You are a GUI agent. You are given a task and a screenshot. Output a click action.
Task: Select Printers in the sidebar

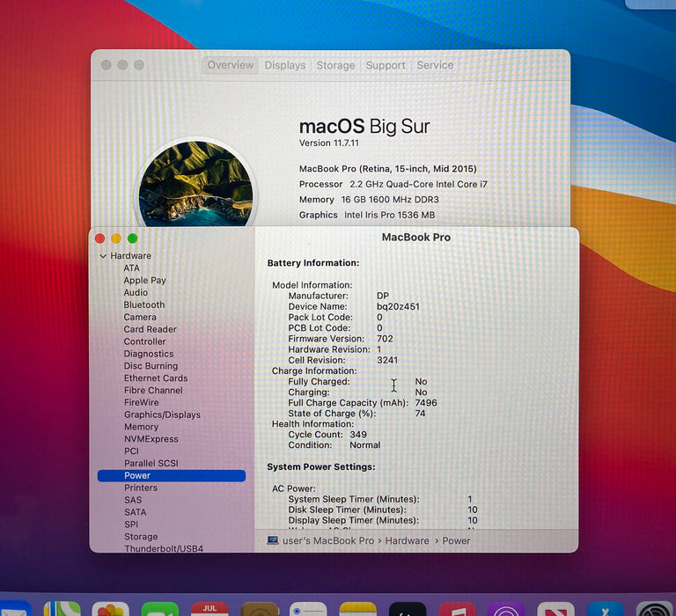[x=141, y=488]
